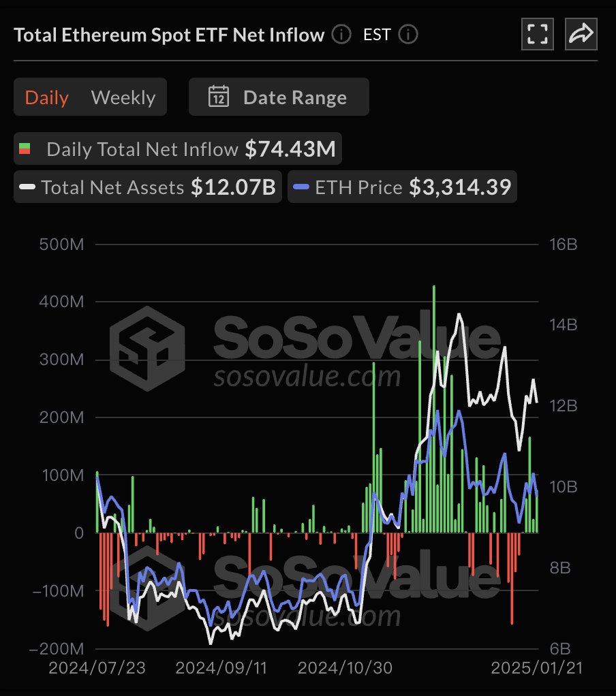Click the 200M left axis label
This screenshot has height=696, width=616.
pos(61,417)
